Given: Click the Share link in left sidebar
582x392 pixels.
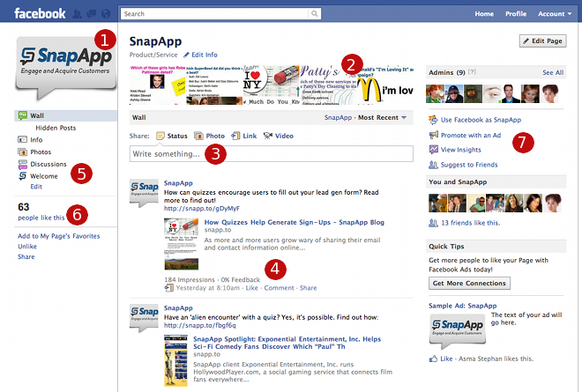Looking at the screenshot, I should click(x=26, y=256).
